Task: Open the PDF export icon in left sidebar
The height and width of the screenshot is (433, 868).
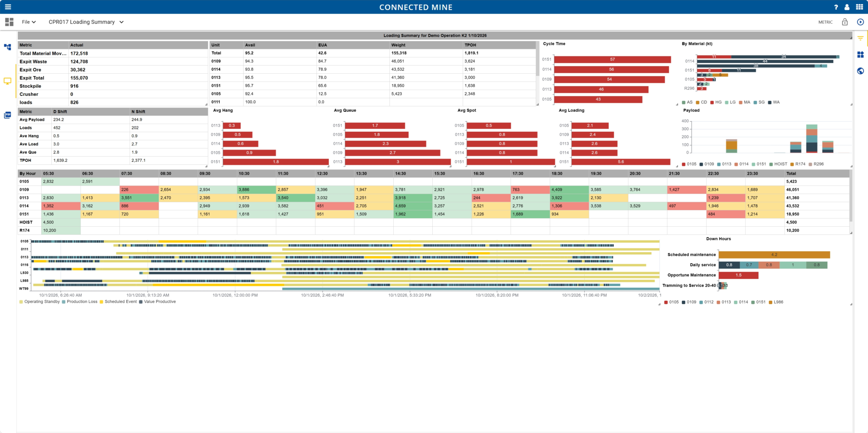Action: [x=8, y=115]
